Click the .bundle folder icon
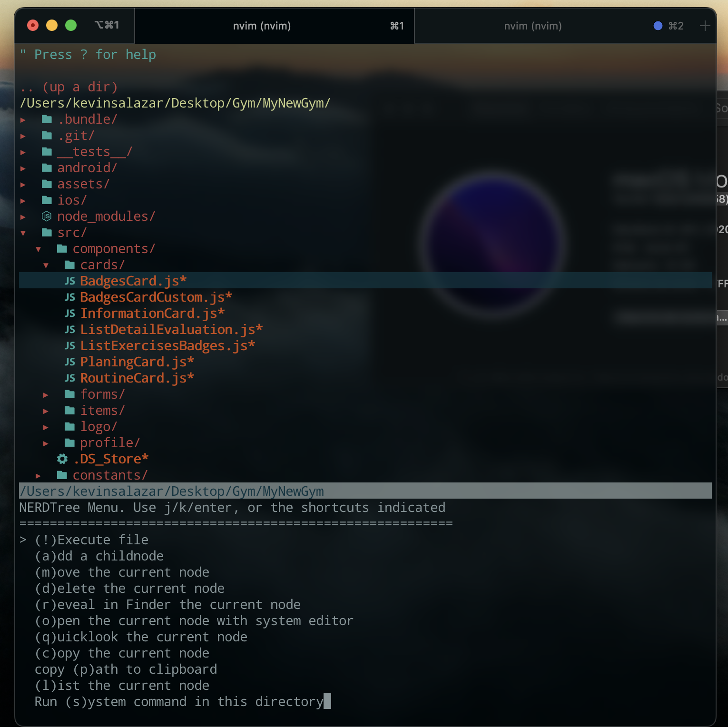Viewport: 728px width, 727px height. (x=47, y=119)
